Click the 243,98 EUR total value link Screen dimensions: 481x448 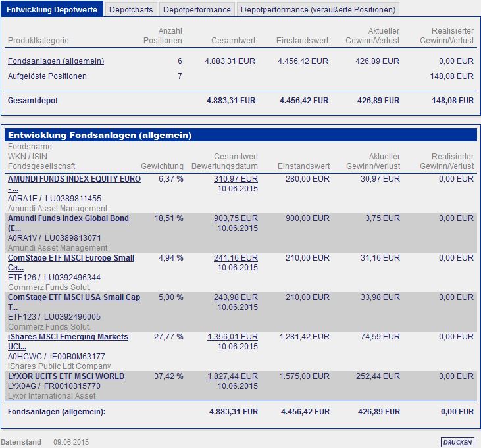coord(236,297)
